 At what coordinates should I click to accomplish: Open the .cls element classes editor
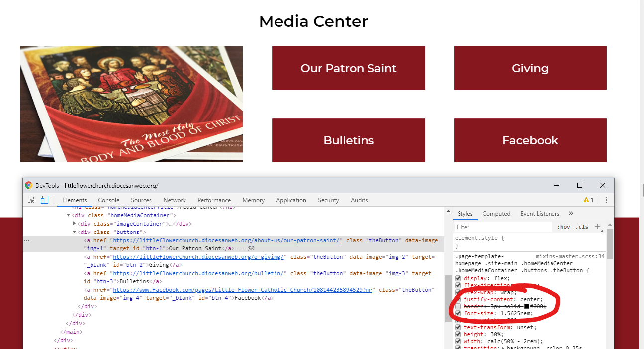point(581,227)
